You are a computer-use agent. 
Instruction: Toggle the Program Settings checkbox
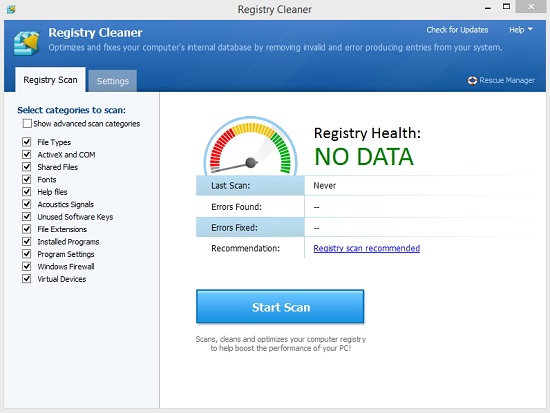[27, 254]
